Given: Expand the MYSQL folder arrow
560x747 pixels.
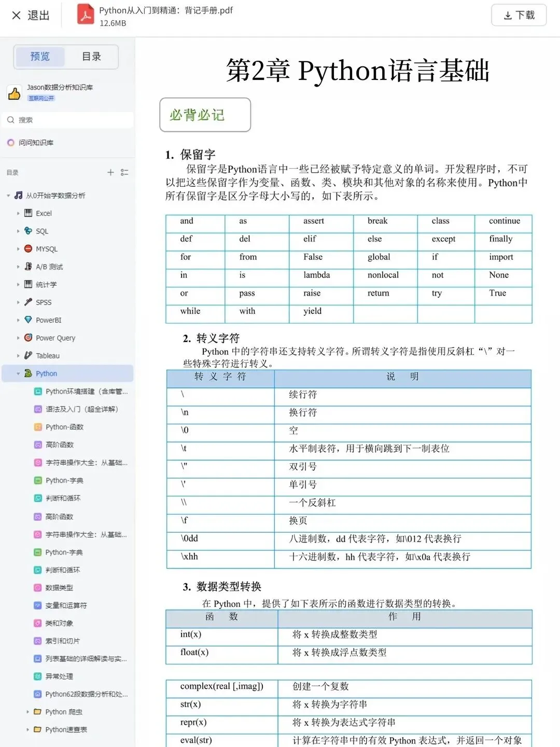Looking at the screenshot, I should click(x=18, y=249).
